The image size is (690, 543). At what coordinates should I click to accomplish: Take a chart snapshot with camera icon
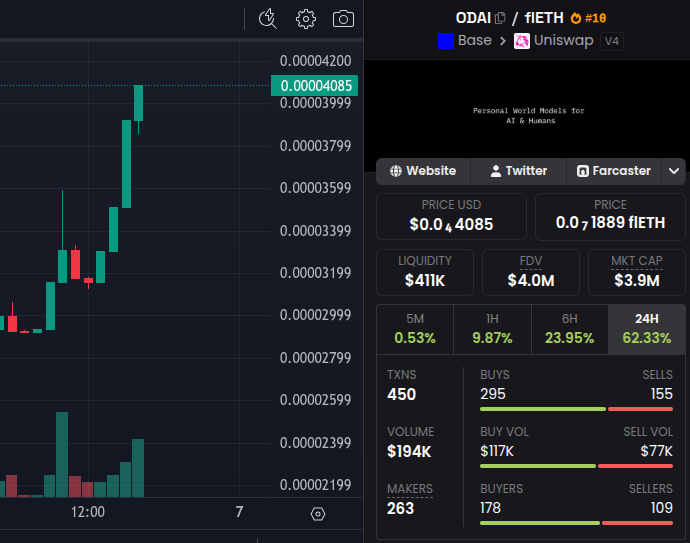point(343,19)
